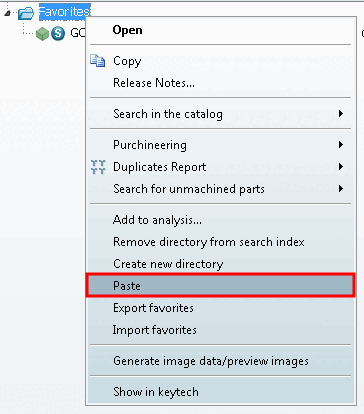Collapse the Favorites tree node arrow

[x=8, y=13]
